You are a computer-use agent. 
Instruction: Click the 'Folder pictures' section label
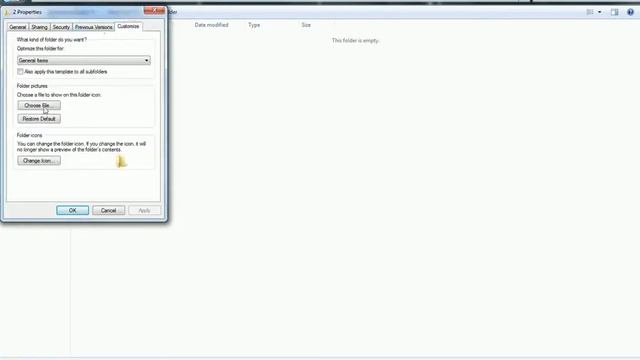pyautogui.click(x=32, y=86)
